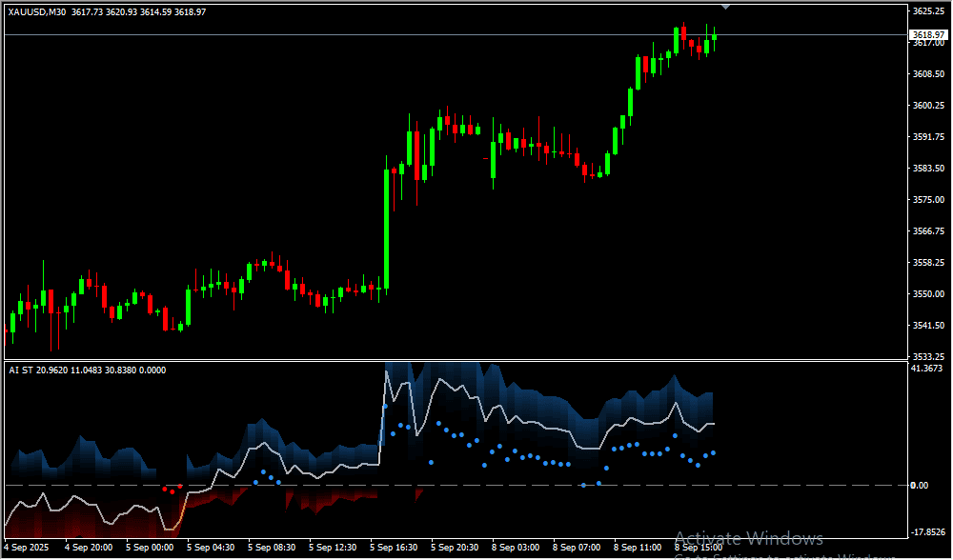The image size is (953, 560).
Task: Click the 3550.00 price scale label
Action: [x=927, y=294]
